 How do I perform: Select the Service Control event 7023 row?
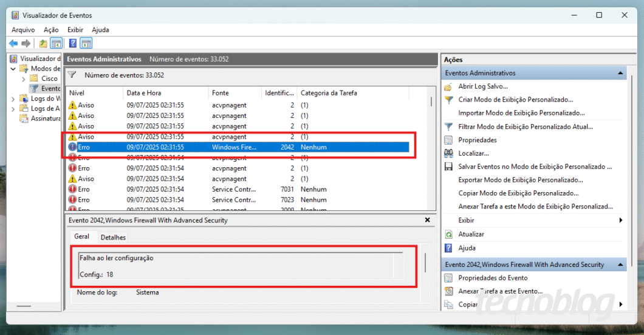(x=238, y=200)
